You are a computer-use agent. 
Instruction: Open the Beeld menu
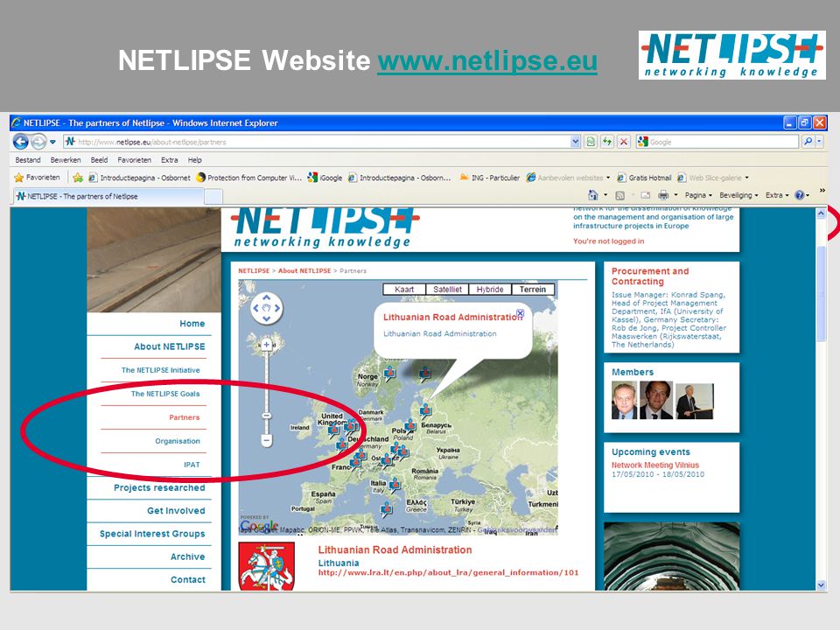click(99, 160)
